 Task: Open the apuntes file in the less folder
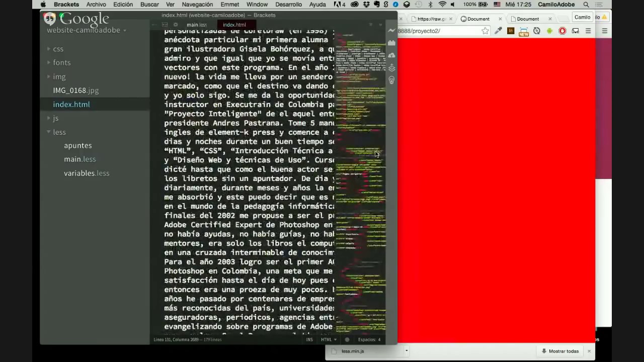pyautogui.click(x=78, y=145)
